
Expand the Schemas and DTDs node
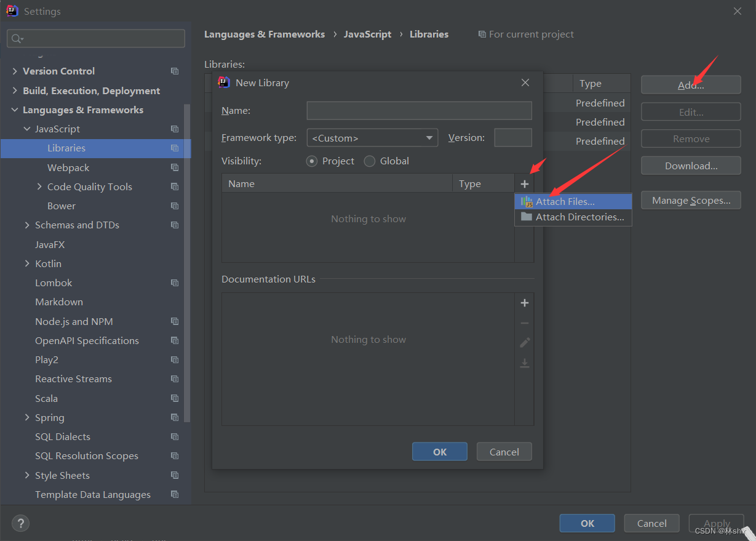click(x=27, y=225)
